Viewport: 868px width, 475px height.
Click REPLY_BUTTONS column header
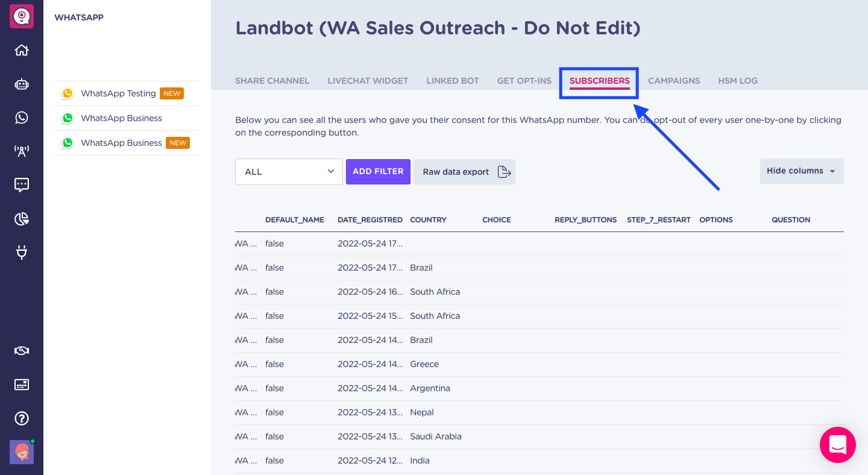pos(586,220)
